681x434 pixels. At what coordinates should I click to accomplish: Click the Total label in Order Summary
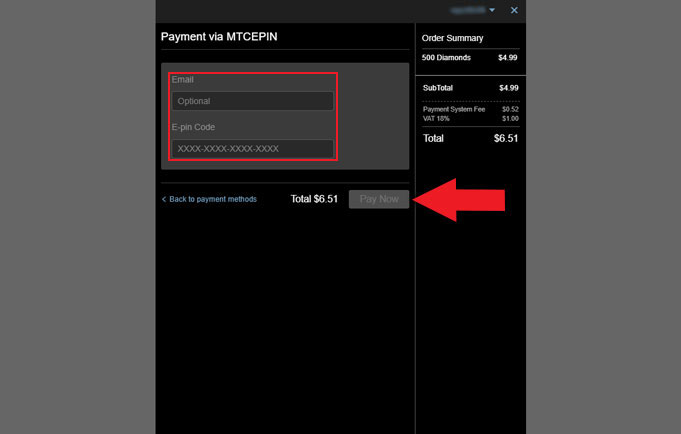pyautogui.click(x=434, y=138)
